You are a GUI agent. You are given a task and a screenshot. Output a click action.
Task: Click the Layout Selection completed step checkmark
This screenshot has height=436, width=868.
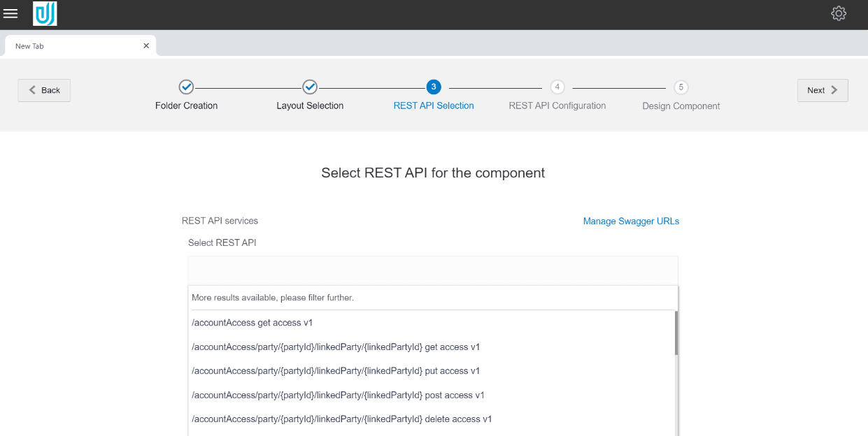pos(310,87)
